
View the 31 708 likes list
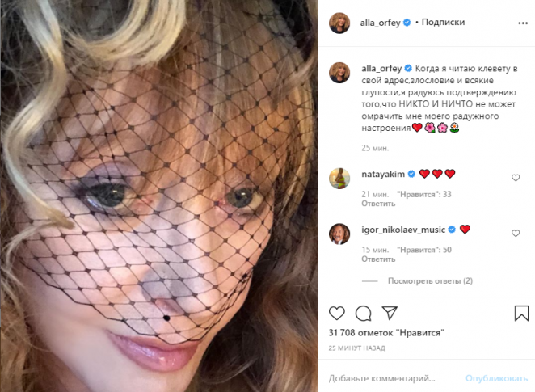click(x=386, y=333)
